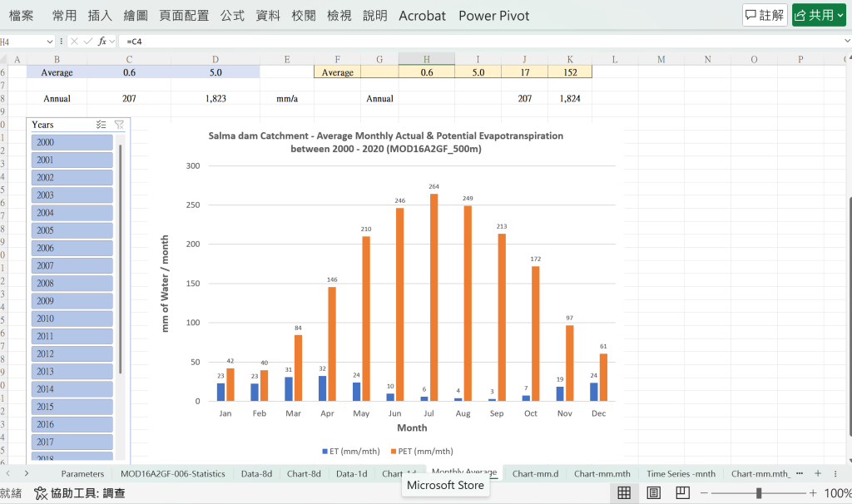Click the zoom slider handle
This screenshot has height=504, width=852.
pos(759,492)
